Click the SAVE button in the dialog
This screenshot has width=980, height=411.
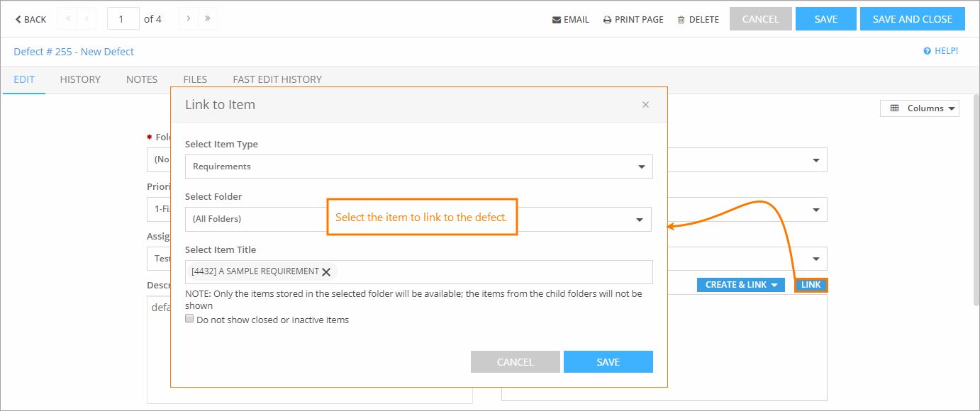(x=608, y=361)
